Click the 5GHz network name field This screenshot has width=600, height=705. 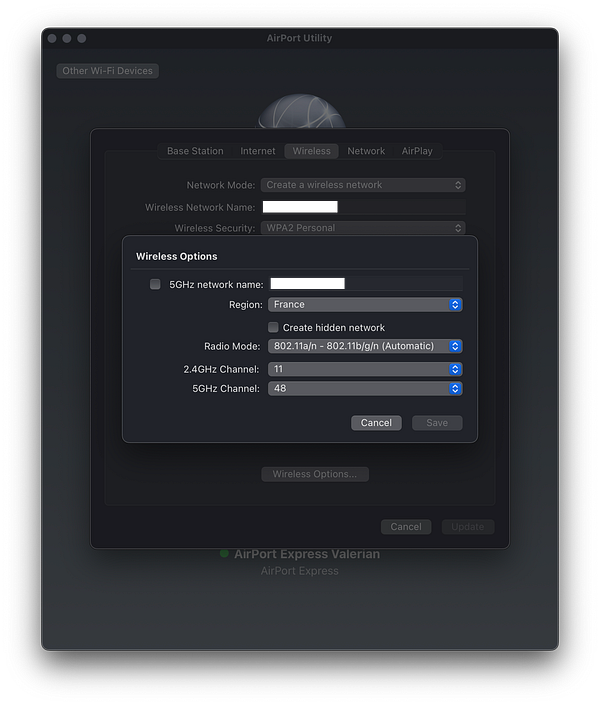coord(366,284)
